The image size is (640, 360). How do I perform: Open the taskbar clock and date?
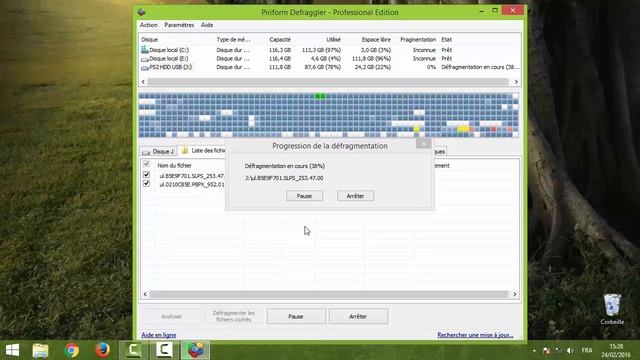coord(616,350)
